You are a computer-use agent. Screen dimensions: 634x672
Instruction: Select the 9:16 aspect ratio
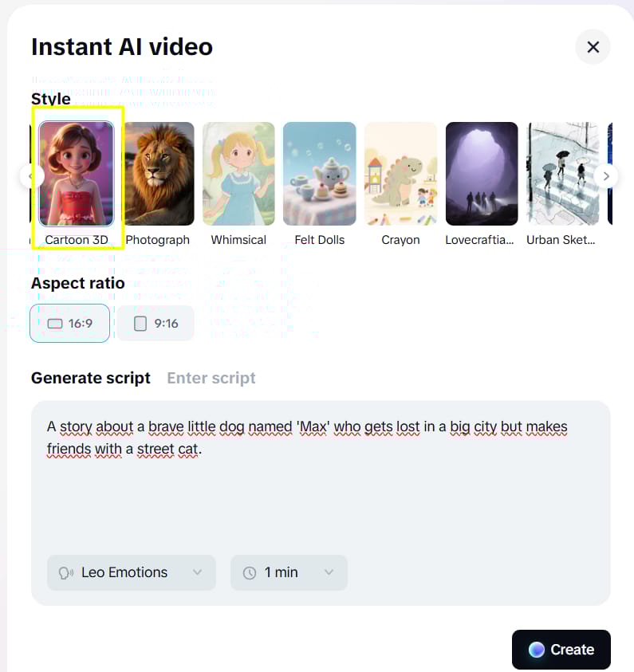pos(156,323)
